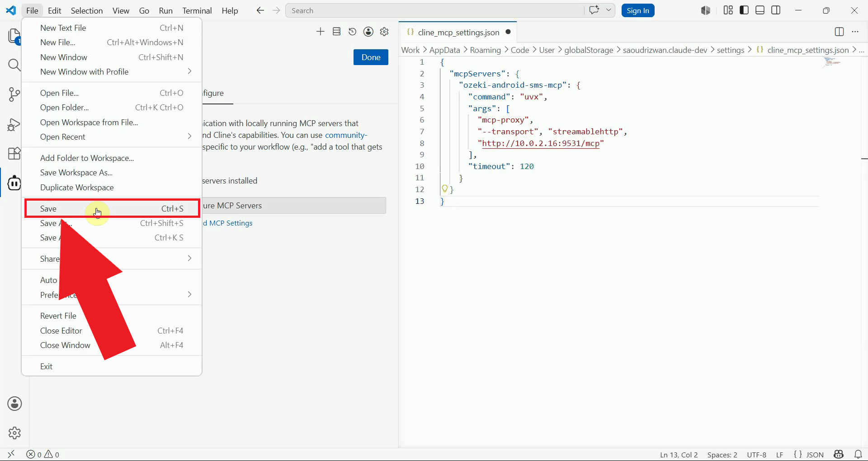
Task: Open the Edit menu
Action: coord(54,10)
